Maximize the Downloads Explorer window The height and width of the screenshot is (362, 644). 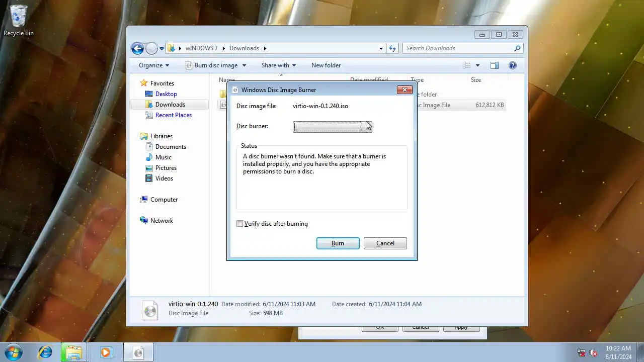click(499, 35)
